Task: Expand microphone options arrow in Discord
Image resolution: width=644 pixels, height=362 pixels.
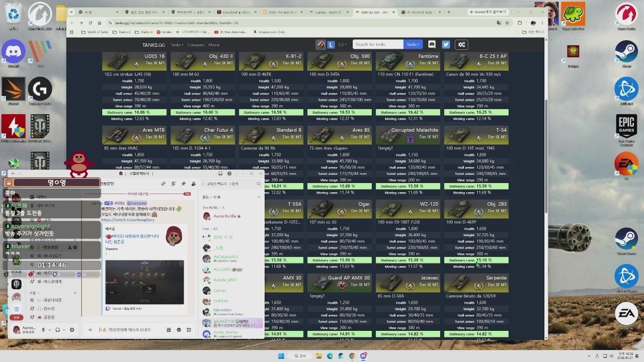Action: point(49,330)
